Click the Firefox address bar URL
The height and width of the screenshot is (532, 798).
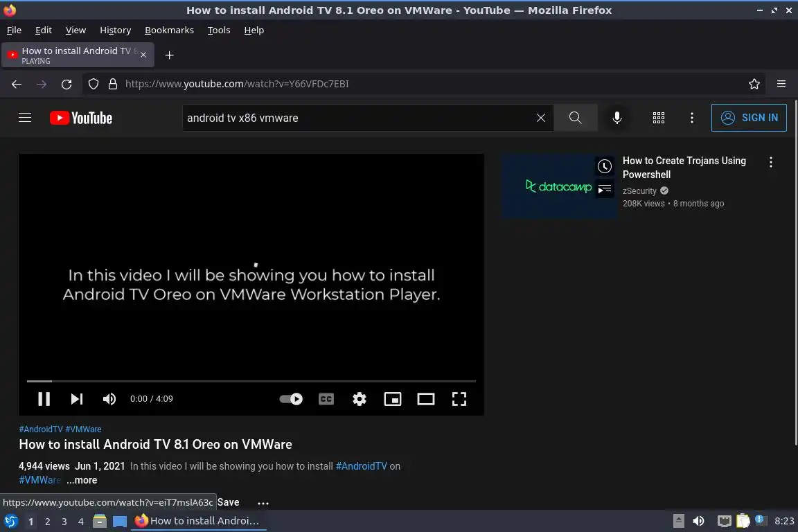237,84
